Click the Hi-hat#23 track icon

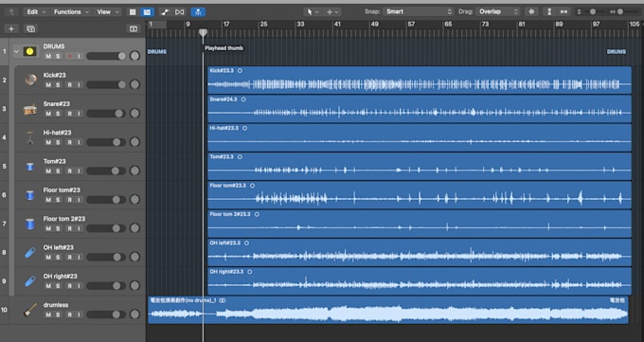point(30,137)
